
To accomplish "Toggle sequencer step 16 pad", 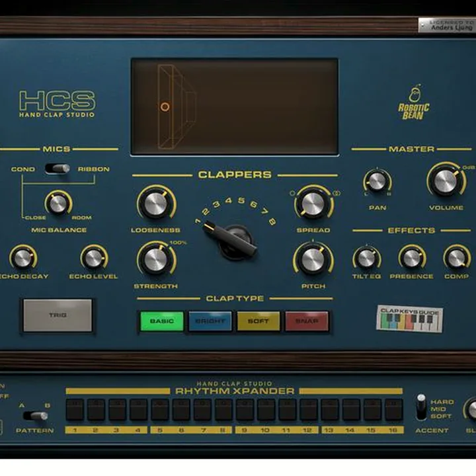I will (394, 409).
